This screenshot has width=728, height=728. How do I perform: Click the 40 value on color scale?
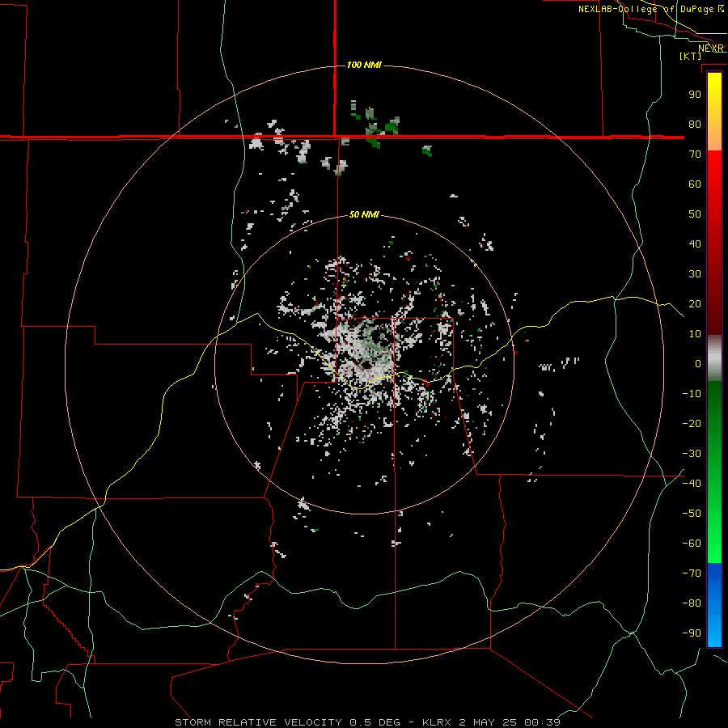pyautogui.click(x=695, y=244)
